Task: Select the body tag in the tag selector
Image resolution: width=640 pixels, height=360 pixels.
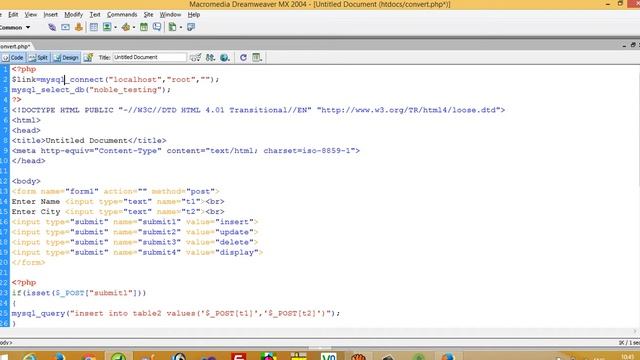Action: tap(6, 343)
